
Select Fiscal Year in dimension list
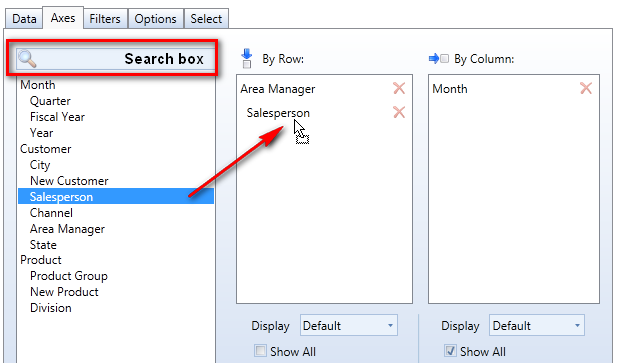pos(57,117)
